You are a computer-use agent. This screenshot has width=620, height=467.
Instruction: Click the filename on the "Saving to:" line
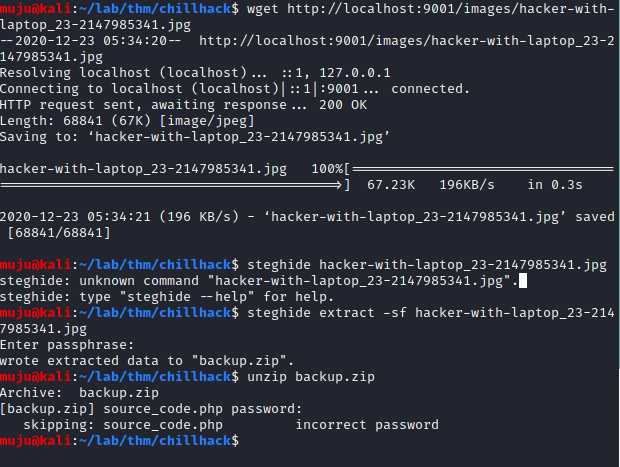pos(239,137)
